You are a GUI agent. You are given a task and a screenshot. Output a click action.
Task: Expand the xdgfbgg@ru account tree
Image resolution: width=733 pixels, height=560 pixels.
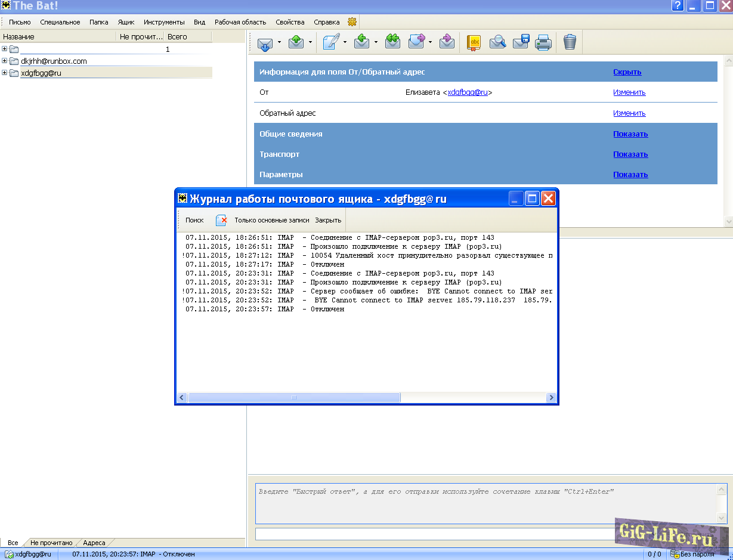(x=5, y=73)
